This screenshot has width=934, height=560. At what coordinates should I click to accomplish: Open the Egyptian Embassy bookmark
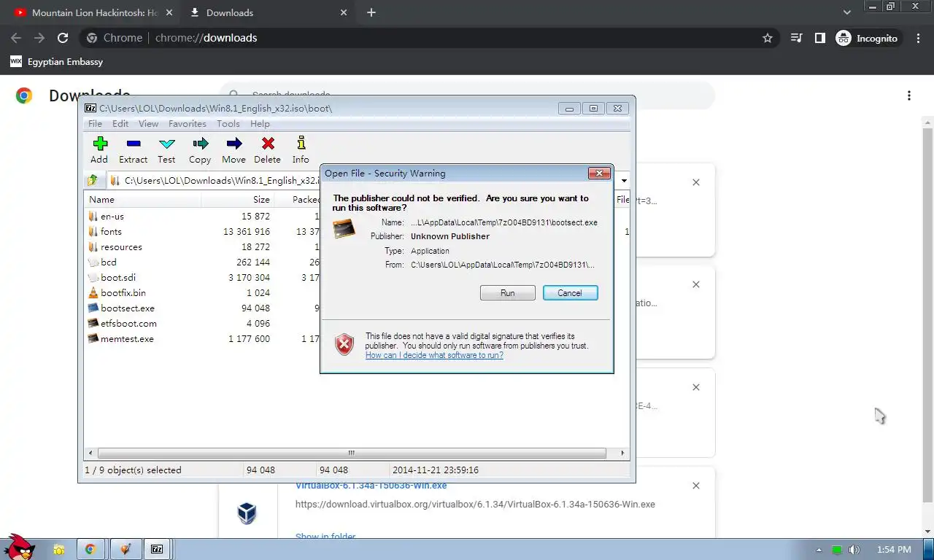57,62
